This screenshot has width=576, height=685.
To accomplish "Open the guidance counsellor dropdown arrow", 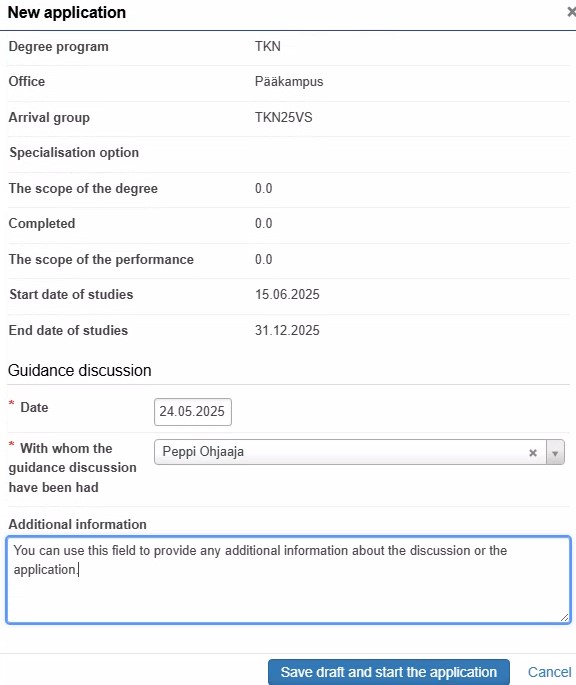I will pos(555,453).
